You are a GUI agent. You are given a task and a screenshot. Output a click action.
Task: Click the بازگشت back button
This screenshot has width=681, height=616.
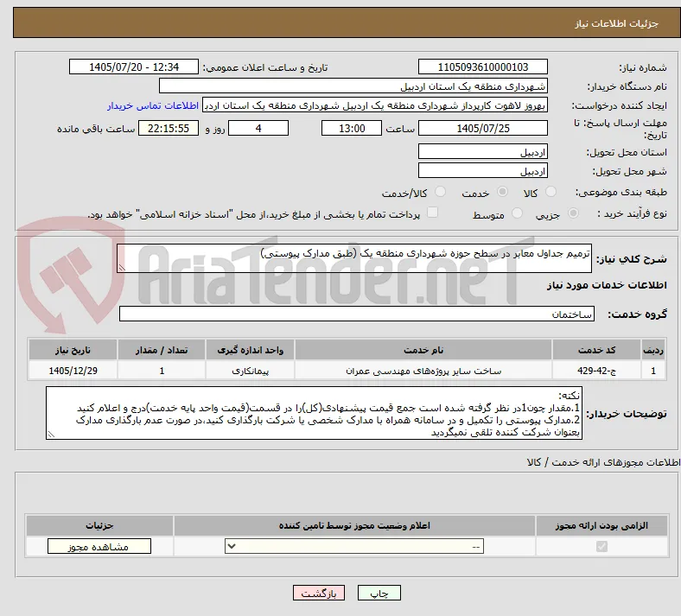pos(319,593)
